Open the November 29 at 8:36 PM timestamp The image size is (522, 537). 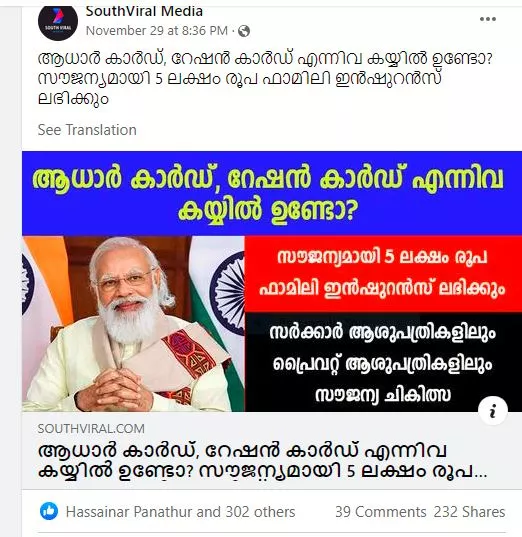[x=157, y=31]
